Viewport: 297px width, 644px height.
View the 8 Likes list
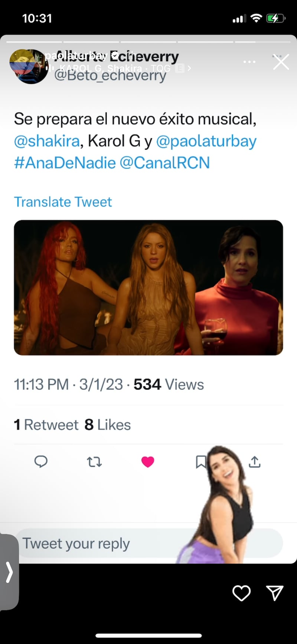coord(108,425)
